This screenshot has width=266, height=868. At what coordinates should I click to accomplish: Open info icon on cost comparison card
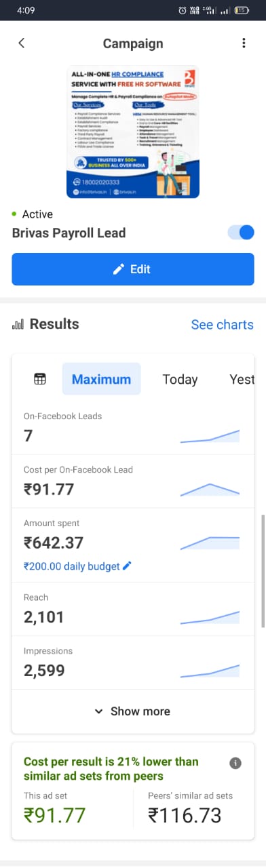[235, 763]
